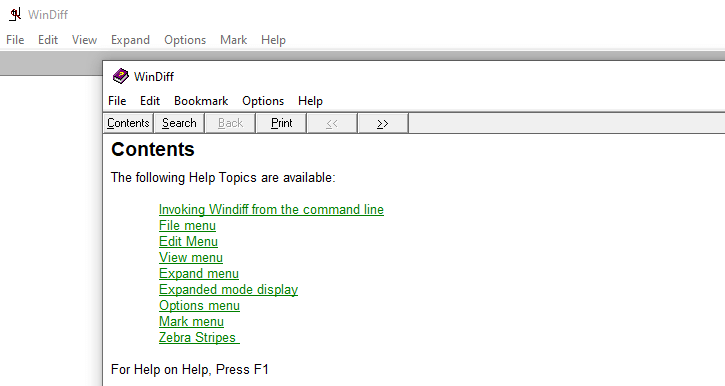Open Expand menu in WinDiff main window
725x386 pixels.
130,40
